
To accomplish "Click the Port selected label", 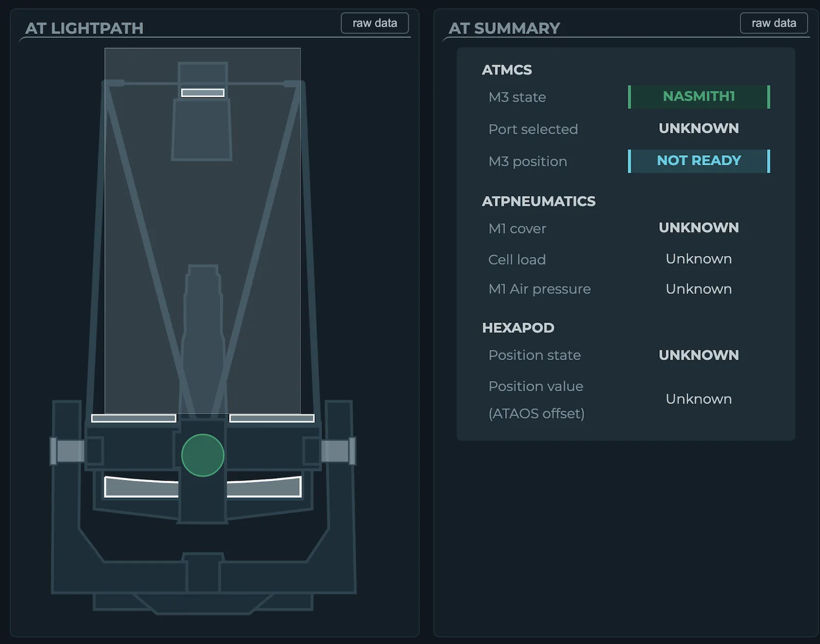I will click(x=533, y=129).
